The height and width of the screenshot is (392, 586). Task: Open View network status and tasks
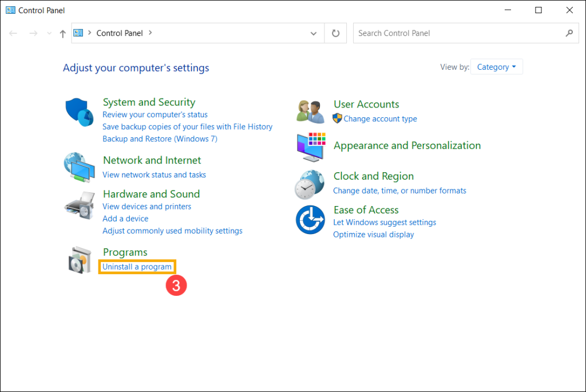[155, 175]
